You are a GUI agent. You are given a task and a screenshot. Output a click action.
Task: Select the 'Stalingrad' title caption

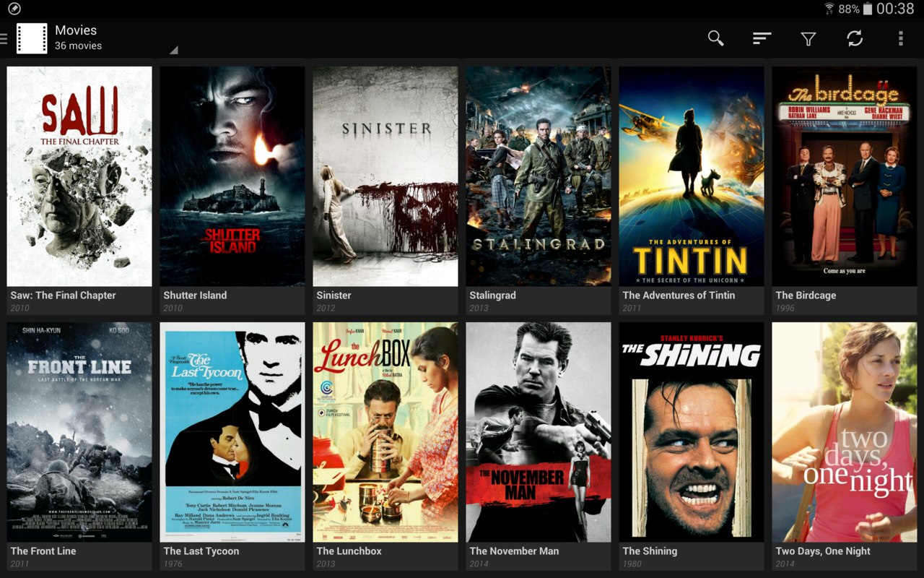[492, 296]
